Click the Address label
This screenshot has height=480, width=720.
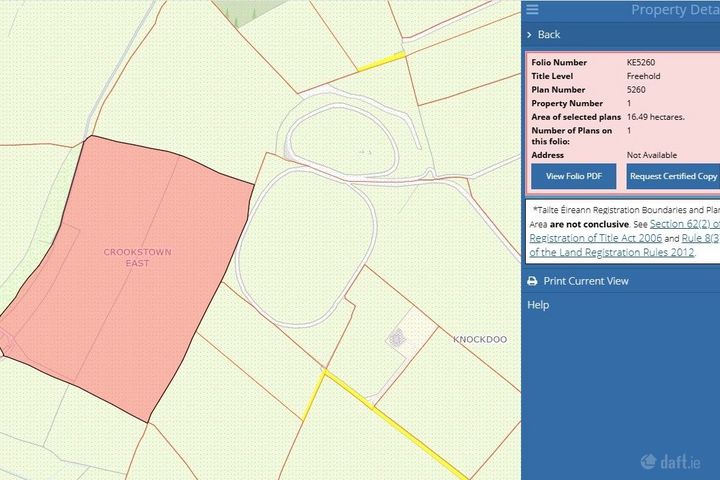click(547, 155)
